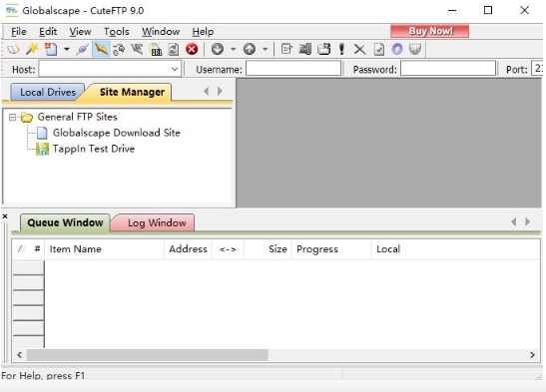
Task: Click into the Password input field
Action: [448, 68]
